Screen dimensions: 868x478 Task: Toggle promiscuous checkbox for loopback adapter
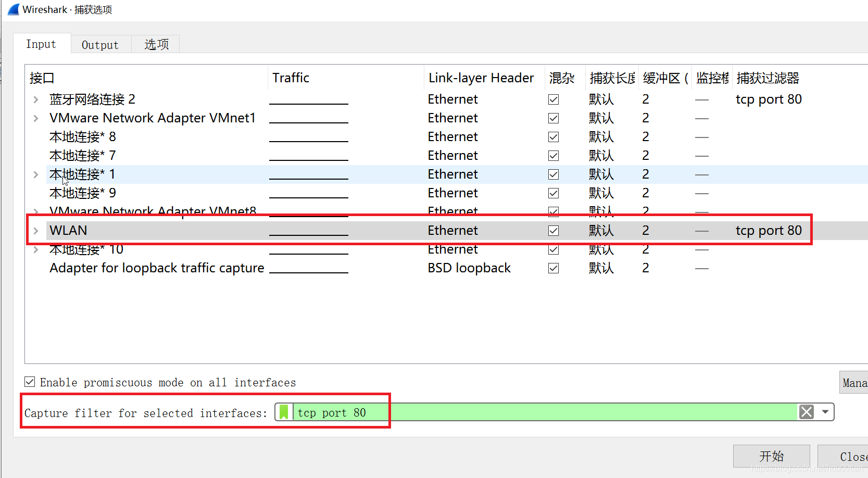(x=553, y=268)
